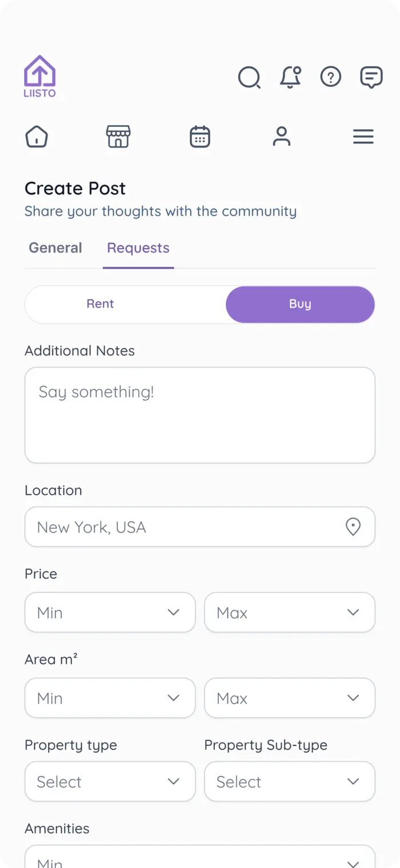Image resolution: width=400 pixels, height=868 pixels.
Task: Click the Location input field
Action: click(x=189, y=527)
